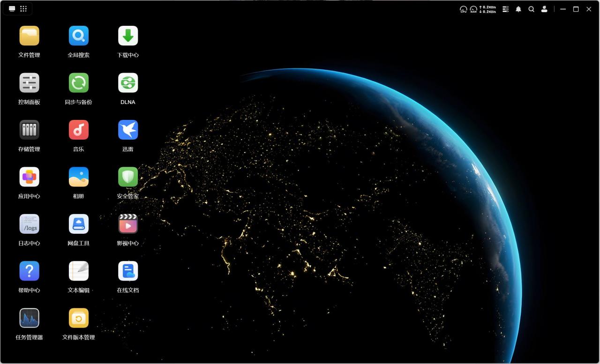
Task: Open 控制面板 control panel
Action: coord(29,83)
